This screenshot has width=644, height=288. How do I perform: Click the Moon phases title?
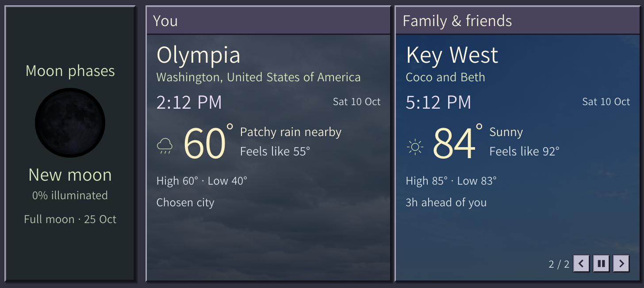click(70, 71)
